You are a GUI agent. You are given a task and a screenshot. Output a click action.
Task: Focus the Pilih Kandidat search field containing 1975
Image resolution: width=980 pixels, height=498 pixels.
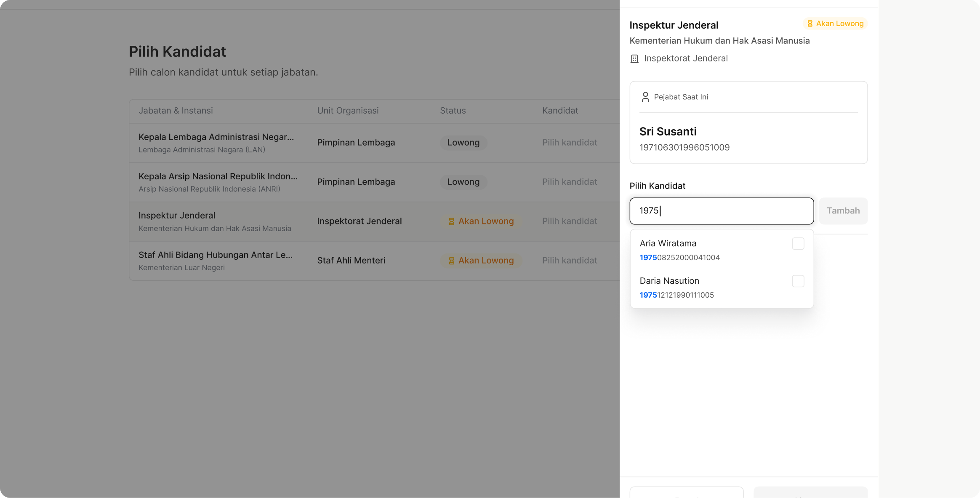[721, 210]
